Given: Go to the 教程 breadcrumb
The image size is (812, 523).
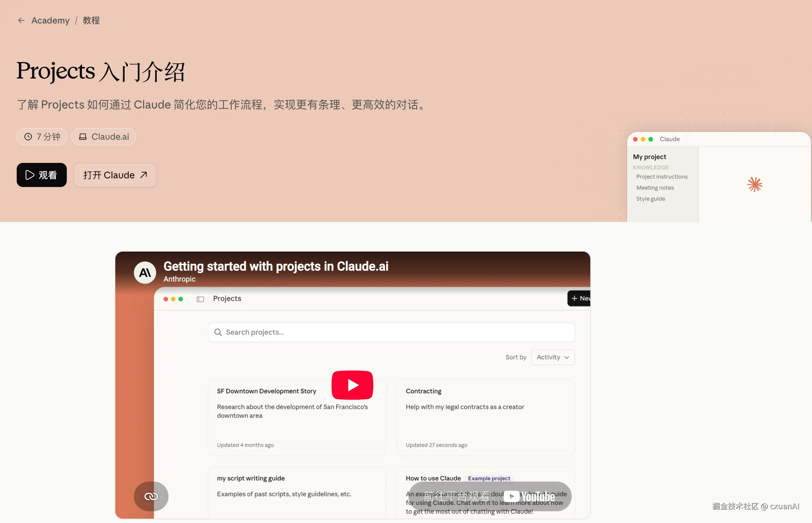Looking at the screenshot, I should pyautogui.click(x=91, y=21).
